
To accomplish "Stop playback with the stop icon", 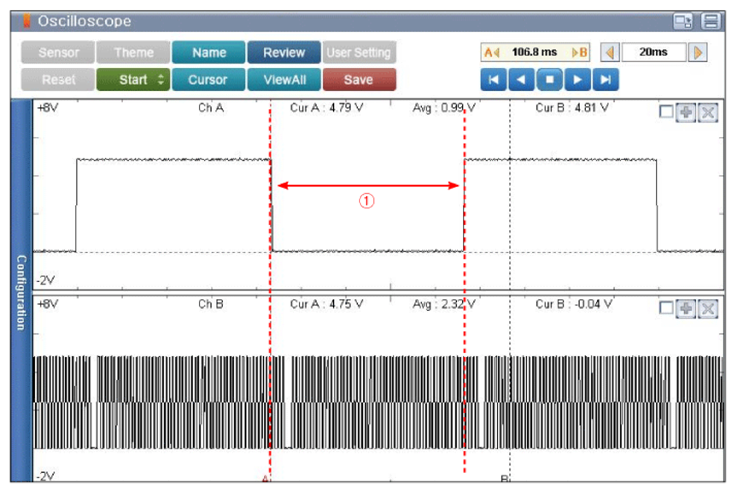I will point(550,79).
